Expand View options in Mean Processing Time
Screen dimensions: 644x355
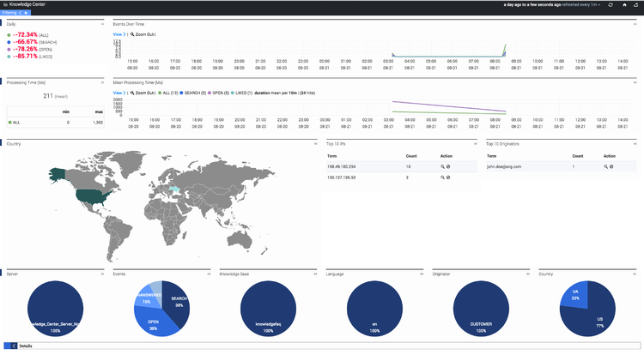click(x=119, y=92)
